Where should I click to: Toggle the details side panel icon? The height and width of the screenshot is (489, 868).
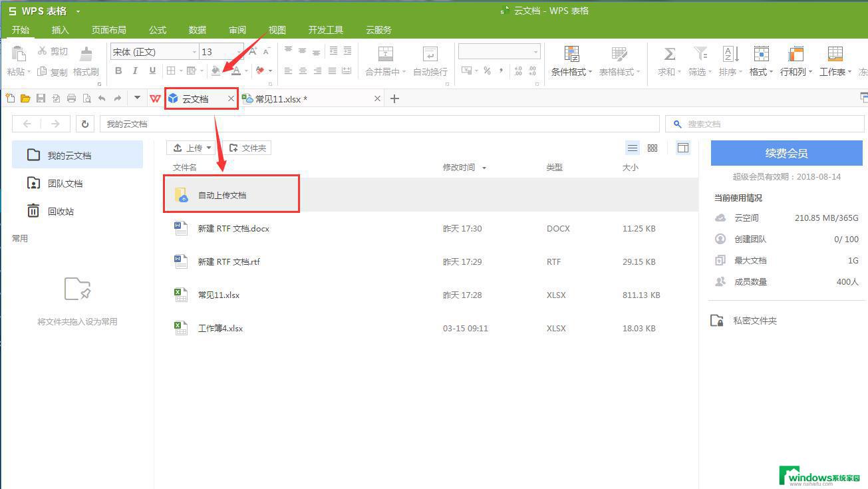pyautogui.click(x=683, y=148)
